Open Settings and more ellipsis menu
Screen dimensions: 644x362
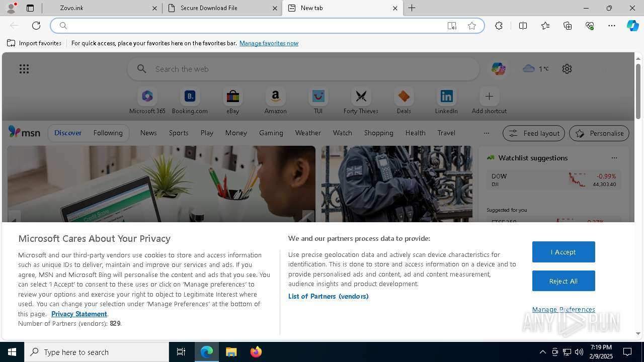click(x=612, y=26)
